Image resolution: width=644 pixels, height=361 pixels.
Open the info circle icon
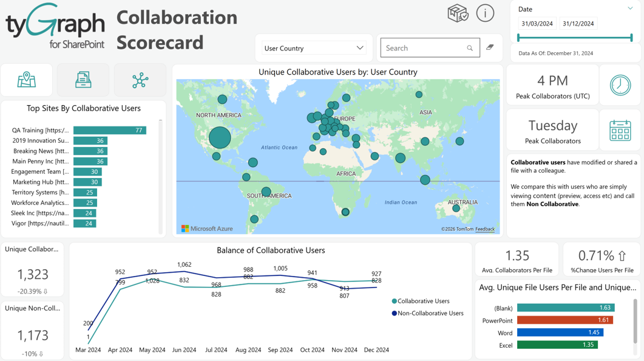coord(485,13)
